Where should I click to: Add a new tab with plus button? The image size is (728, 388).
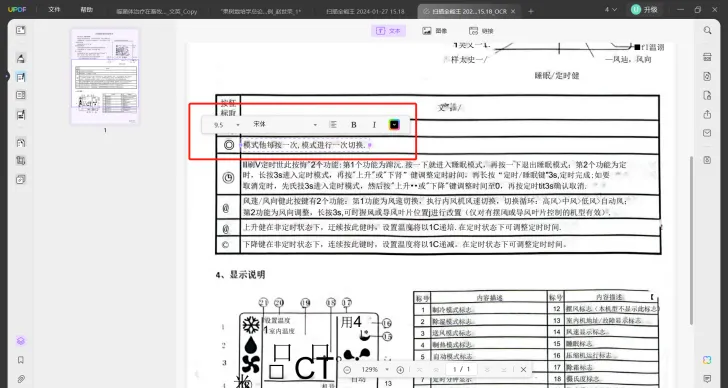click(x=531, y=11)
